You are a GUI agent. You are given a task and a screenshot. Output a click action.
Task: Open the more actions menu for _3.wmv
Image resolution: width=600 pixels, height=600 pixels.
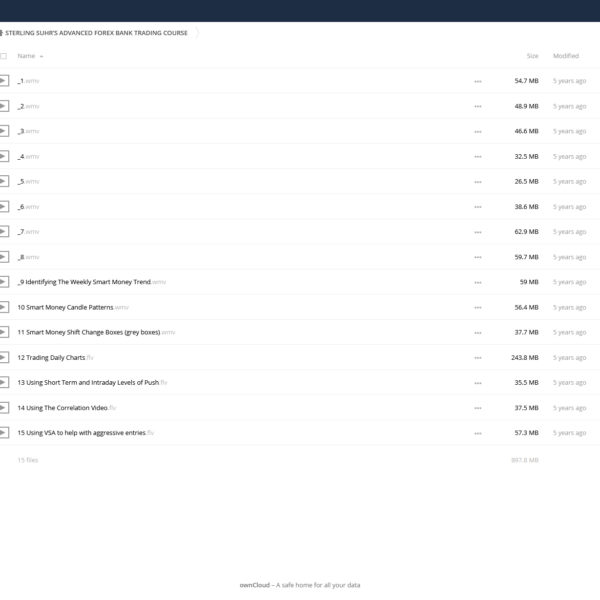coord(478,131)
